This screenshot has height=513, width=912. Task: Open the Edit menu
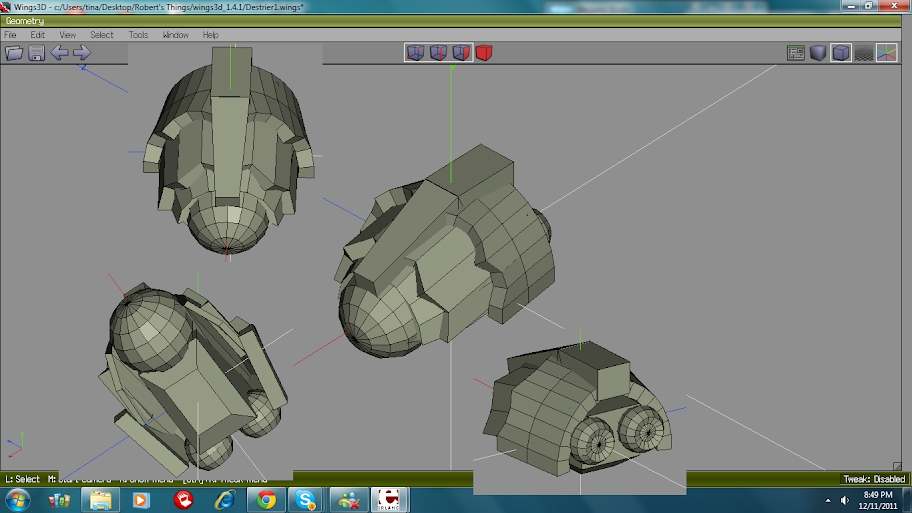coord(38,35)
